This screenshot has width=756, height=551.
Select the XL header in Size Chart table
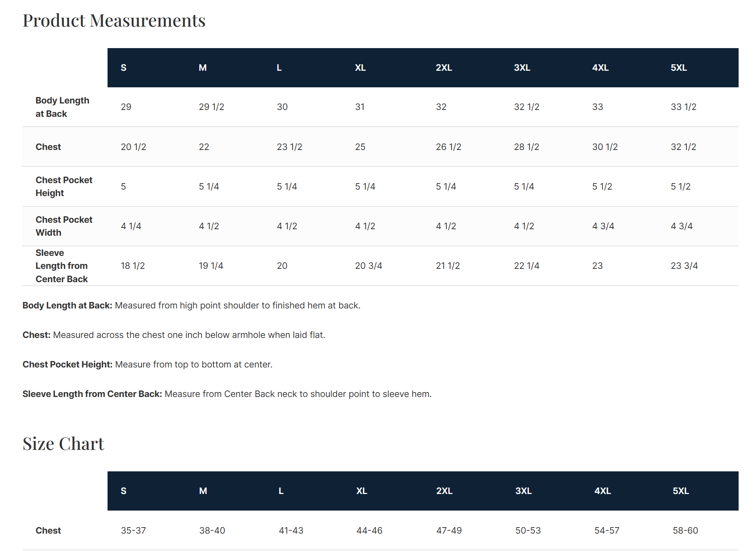pyautogui.click(x=361, y=491)
